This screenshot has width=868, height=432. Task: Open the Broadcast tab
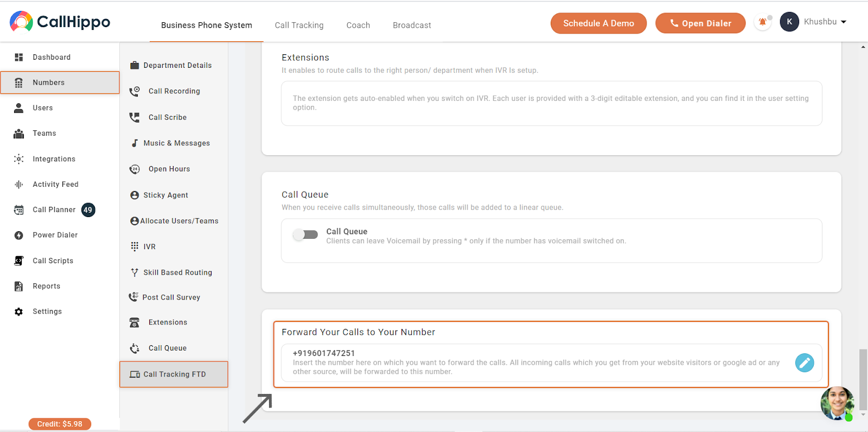412,25
